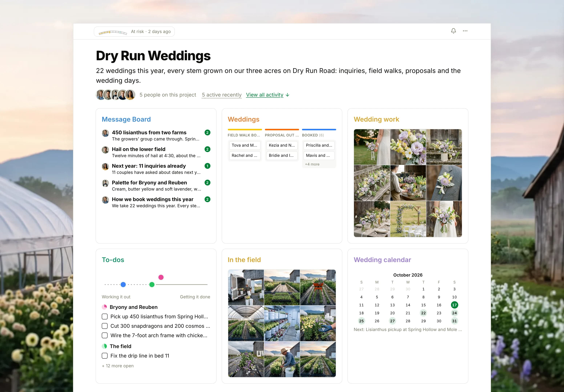Check Fix the drip line in bed 11

click(105, 356)
